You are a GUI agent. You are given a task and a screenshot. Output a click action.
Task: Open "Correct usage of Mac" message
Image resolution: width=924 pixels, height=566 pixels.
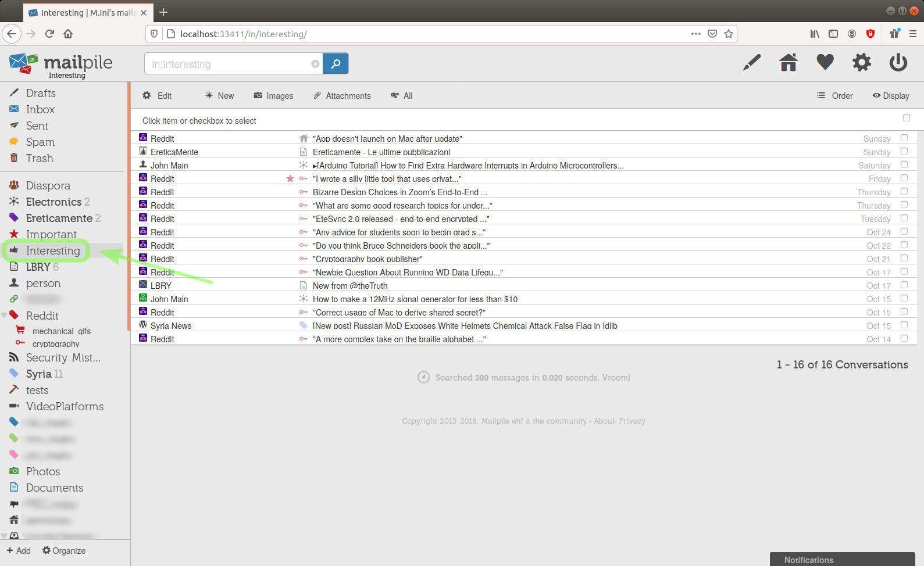[399, 313]
